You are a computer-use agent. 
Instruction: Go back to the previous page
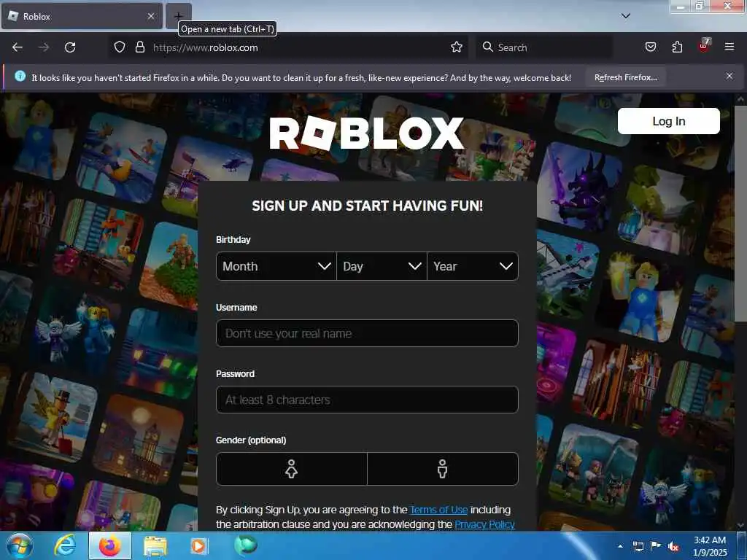[18, 47]
